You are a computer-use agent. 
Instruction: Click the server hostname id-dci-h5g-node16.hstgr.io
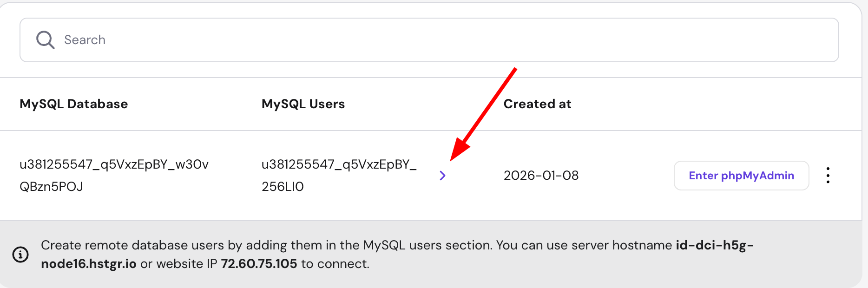pos(714,245)
